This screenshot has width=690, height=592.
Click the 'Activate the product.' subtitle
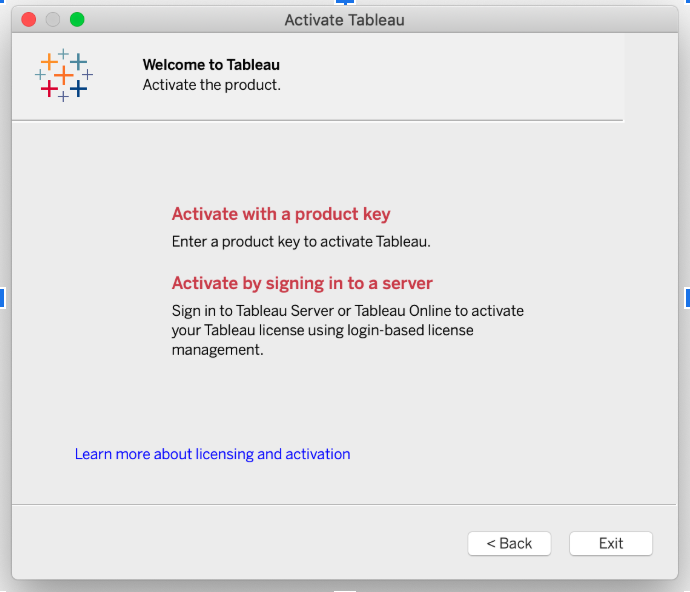click(212, 85)
